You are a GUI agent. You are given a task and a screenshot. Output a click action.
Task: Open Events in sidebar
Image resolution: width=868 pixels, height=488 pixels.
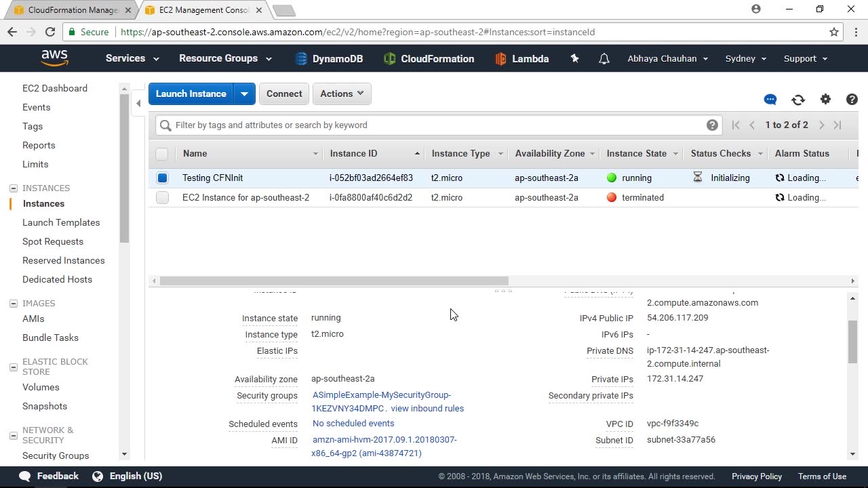coord(37,107)
